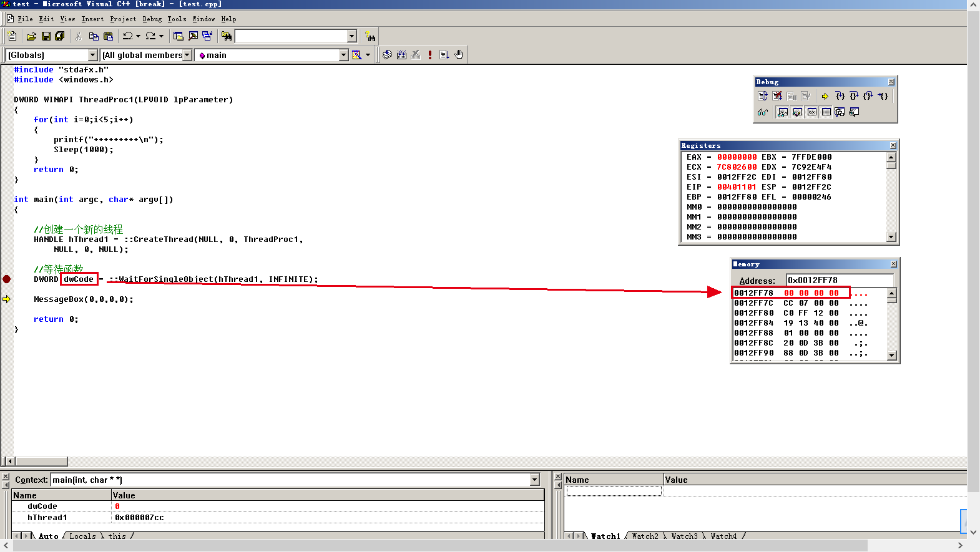Expand the Context dropdown in Variables pane
This screenshot has width=980, height=552.
535,480
